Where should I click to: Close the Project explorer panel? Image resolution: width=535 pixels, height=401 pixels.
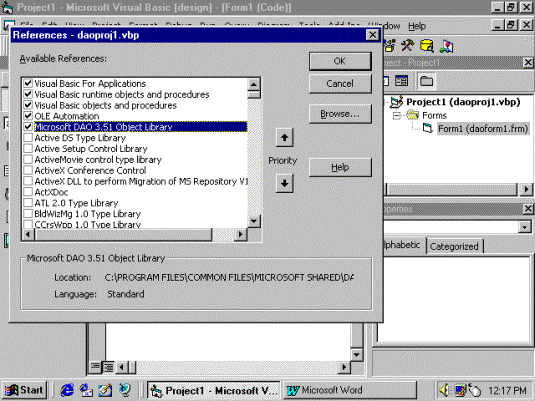coord(528,62)
